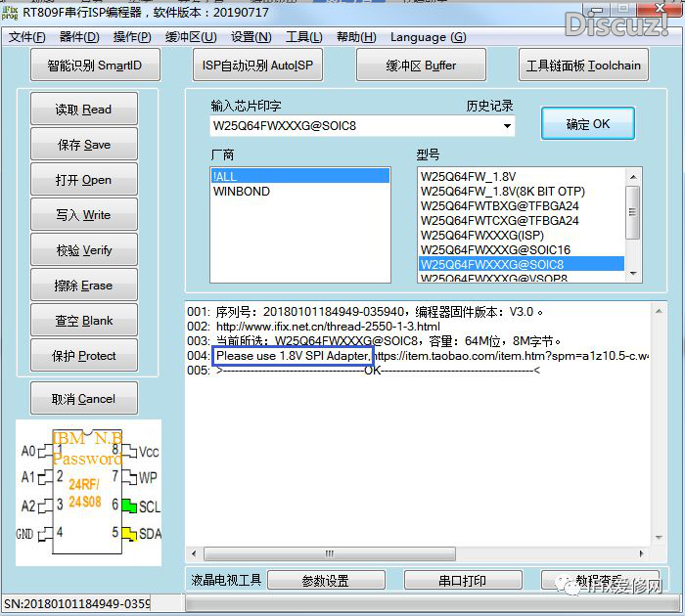The image size is (685, 616).
Task: Click the ifix prog app icon in title bar
Action: coord(10,13)
